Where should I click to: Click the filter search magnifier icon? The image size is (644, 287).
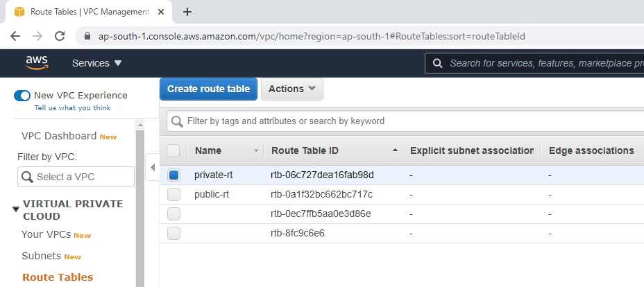pyautogui.click(x=178, y=121)
